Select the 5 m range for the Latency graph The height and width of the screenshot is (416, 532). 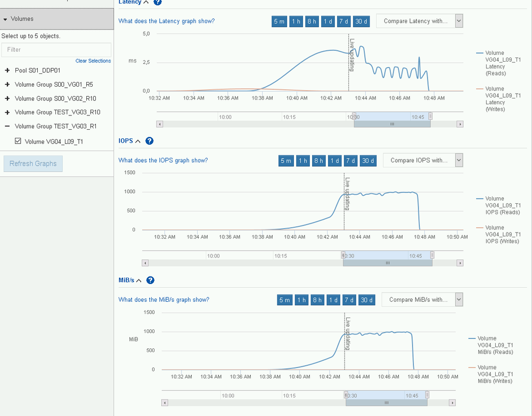(x=279, y=21)
